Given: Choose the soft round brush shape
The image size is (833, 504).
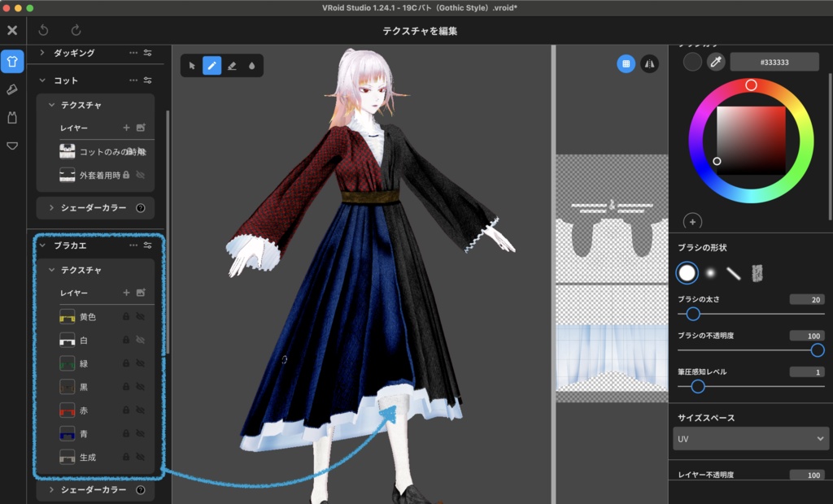Looking at the screenshot, I should coord(709,273).
